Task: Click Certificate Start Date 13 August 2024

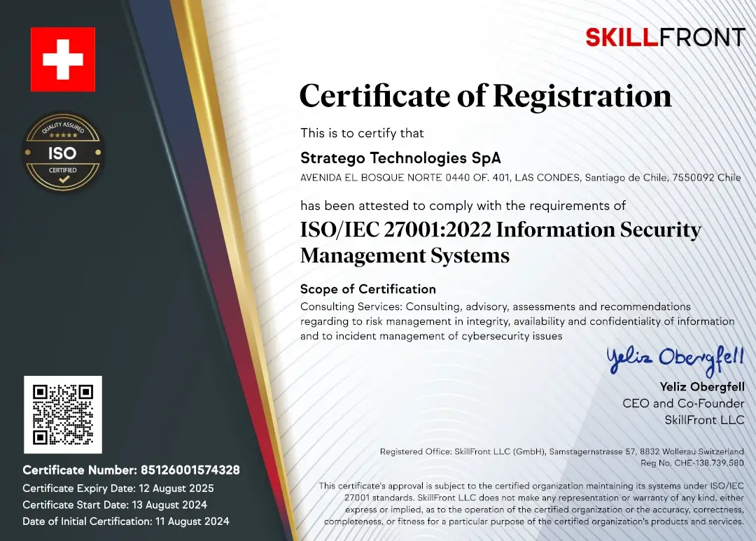Action: tap(115, 505)
